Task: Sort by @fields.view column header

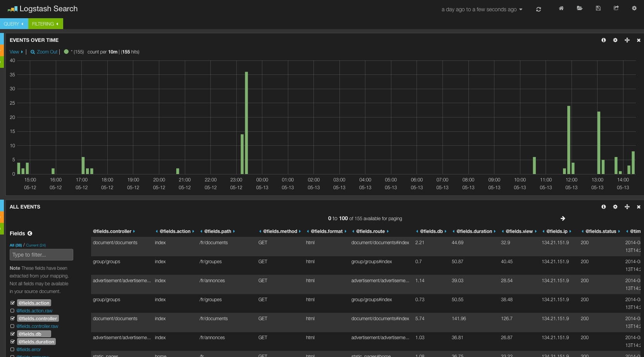Action: coord(519,231)
